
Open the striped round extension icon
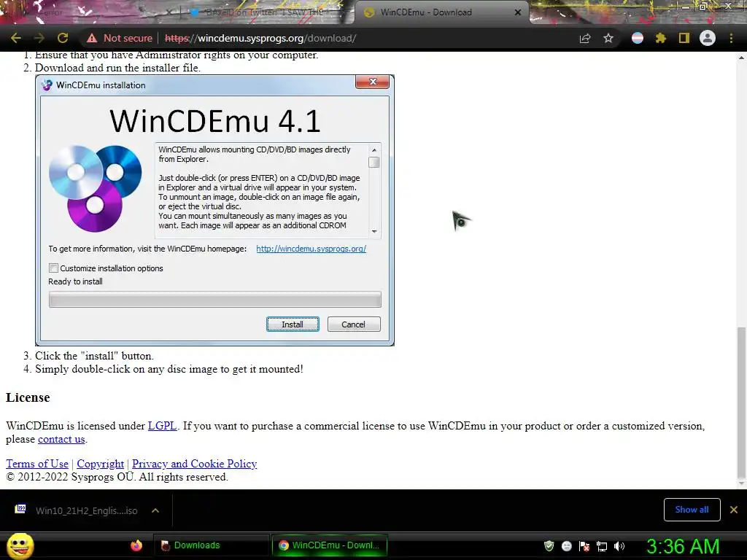click(638, 38)
